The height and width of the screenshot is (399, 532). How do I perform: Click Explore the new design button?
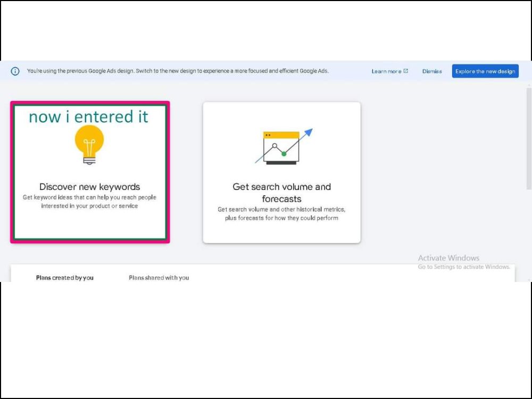(x=485, y=71)
